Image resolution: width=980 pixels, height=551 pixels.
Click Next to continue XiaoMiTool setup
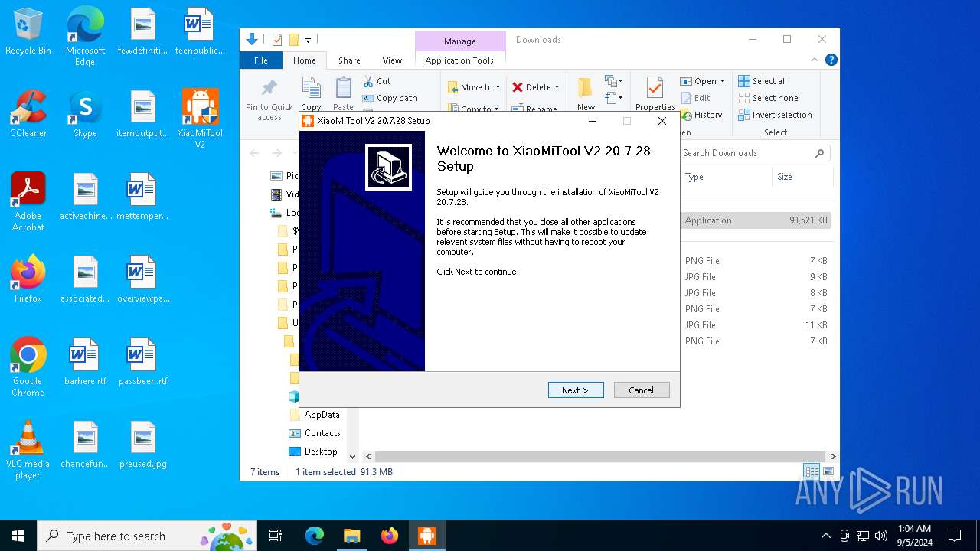coord(576,390)
